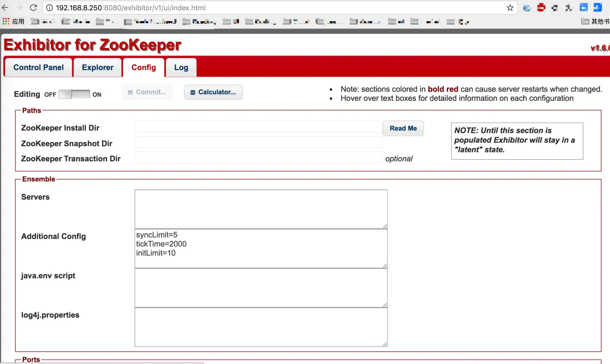Grab the log4j.properties resize handle
The image size is (610, 364).
(x=385, y=344)
